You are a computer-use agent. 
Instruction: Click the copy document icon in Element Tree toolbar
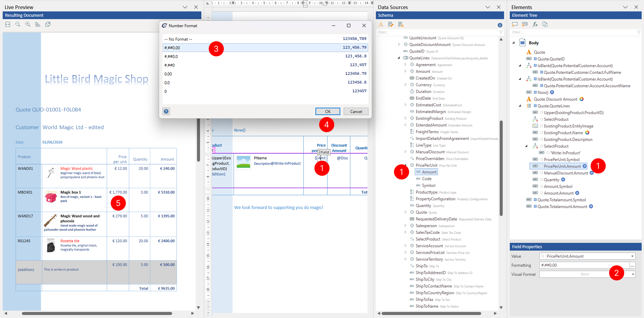(x=545, y=24)
